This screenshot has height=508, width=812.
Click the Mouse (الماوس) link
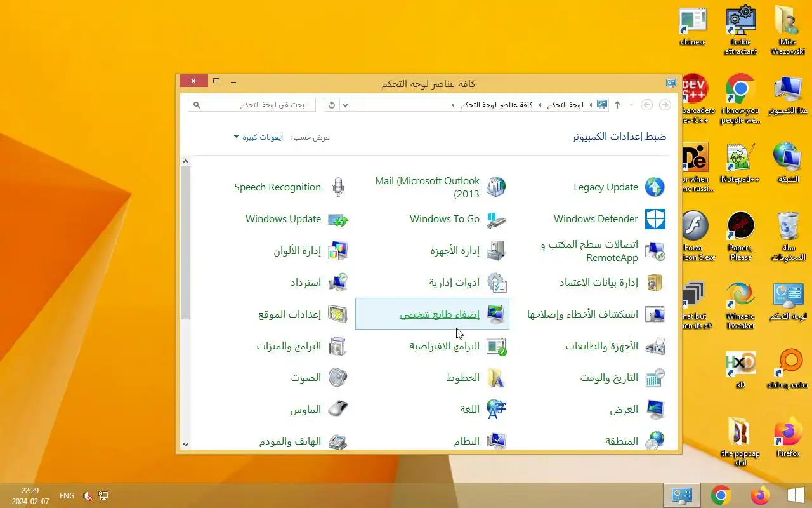coord(306,410)
